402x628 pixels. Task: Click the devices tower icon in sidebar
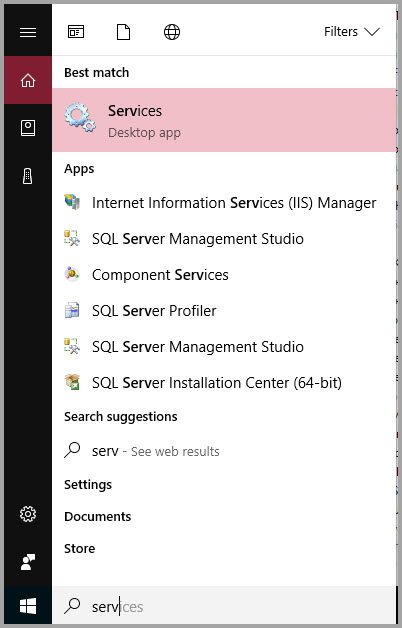coord(28,176)
